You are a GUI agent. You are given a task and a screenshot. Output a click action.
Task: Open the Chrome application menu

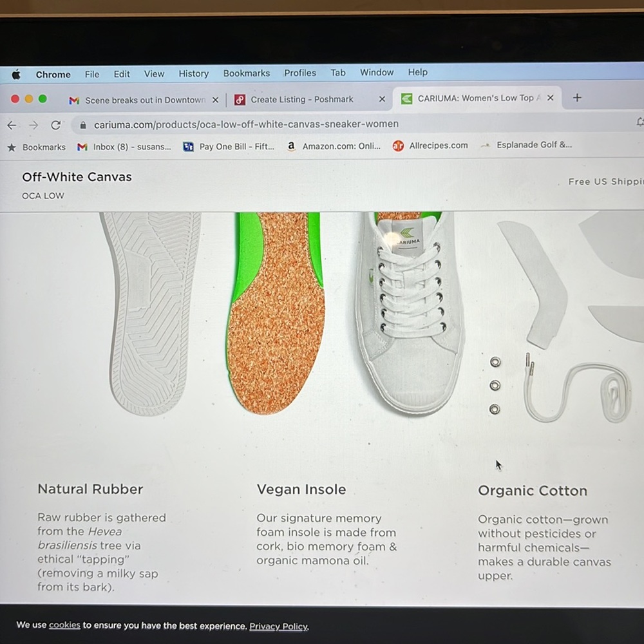pos(53,75)
